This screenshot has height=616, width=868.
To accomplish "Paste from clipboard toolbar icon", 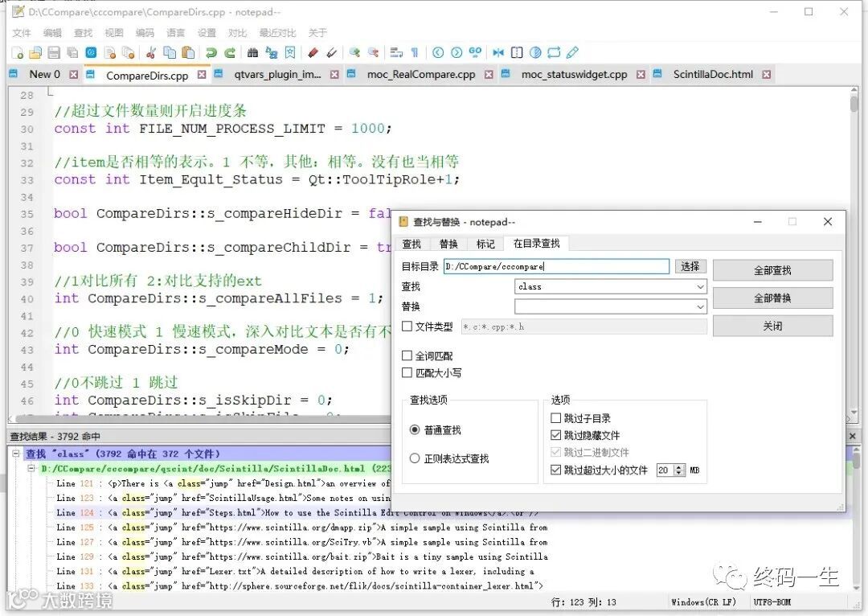I will pos(188,52).
